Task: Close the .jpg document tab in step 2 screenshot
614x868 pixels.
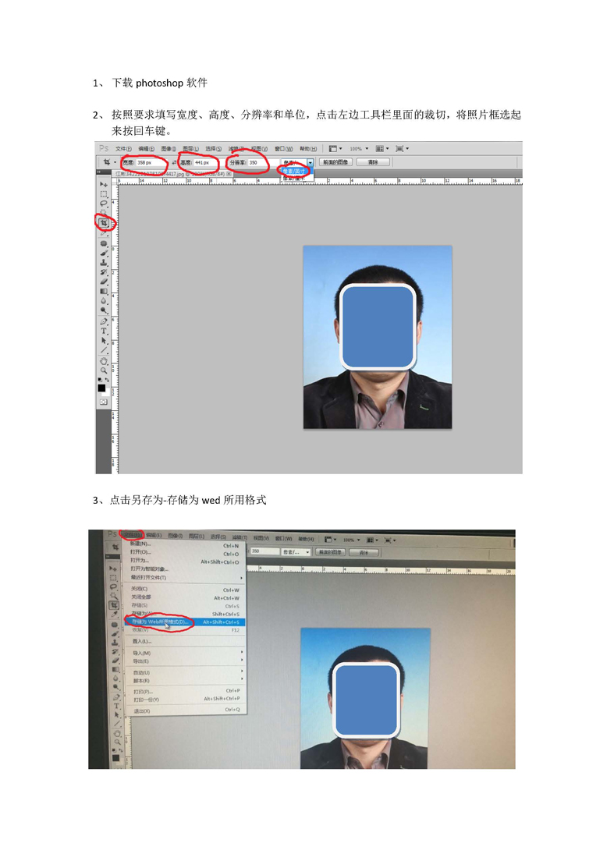Action: [228, 175]
